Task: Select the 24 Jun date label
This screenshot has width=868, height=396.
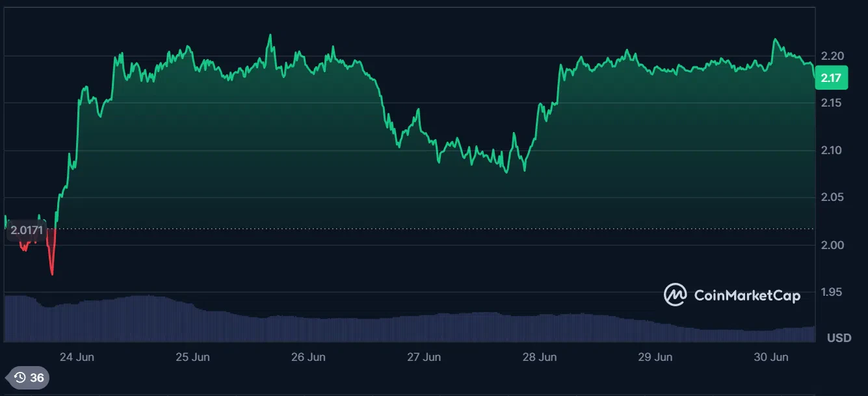Action: [76, 357]
